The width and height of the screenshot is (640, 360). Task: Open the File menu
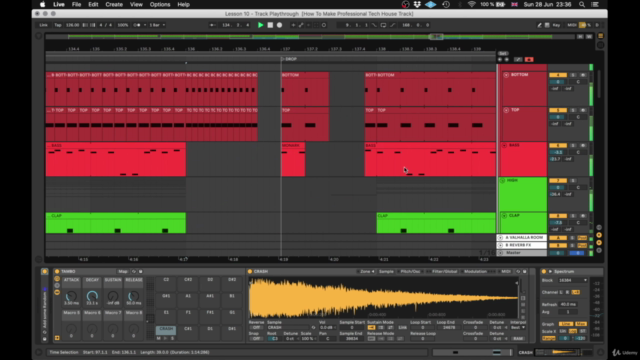tap(76, 4)
